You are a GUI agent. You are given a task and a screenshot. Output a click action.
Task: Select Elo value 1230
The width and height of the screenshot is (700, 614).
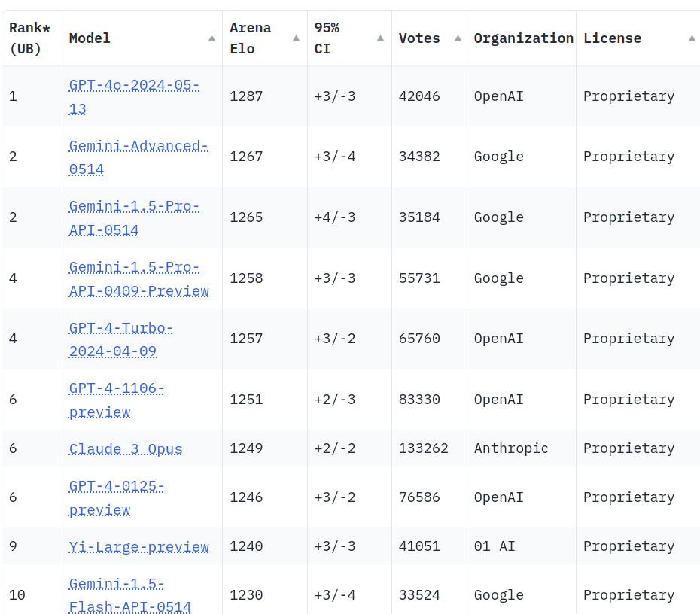click(246, 595)
